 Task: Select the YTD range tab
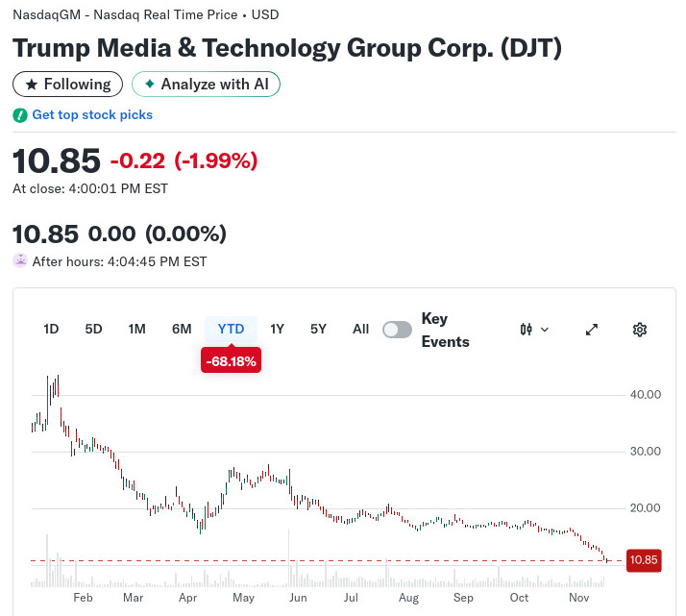(231, 329)
